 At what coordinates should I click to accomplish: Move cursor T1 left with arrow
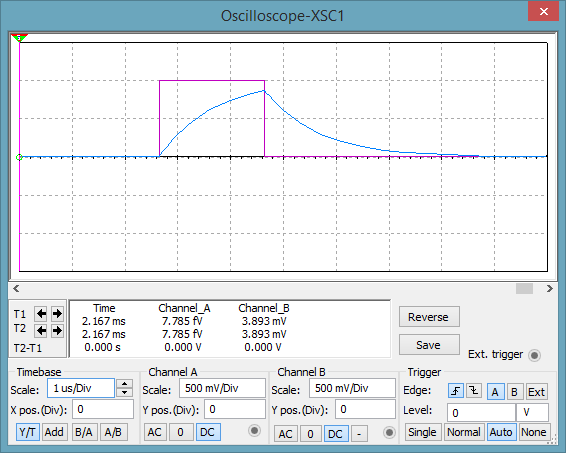click(41, 314)
